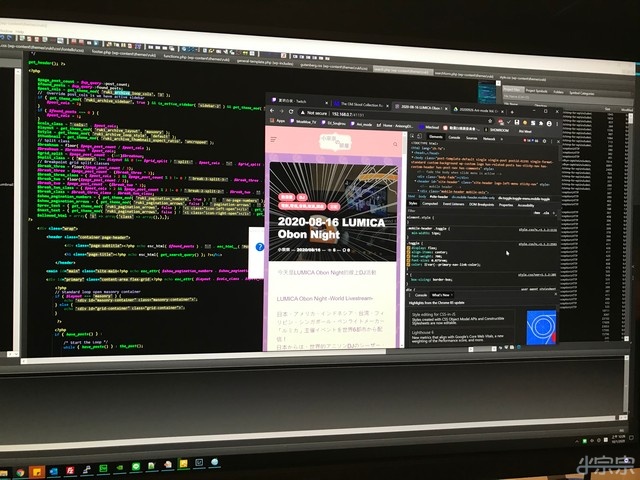
Task: Toggle the font-weight CSS property checkbox
Action: coord(409,256)
